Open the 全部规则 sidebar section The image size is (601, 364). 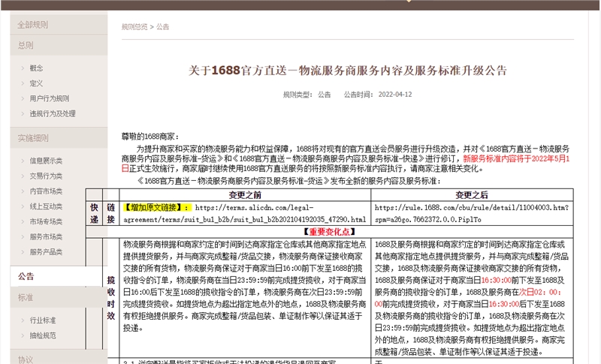tap(59, 25)
